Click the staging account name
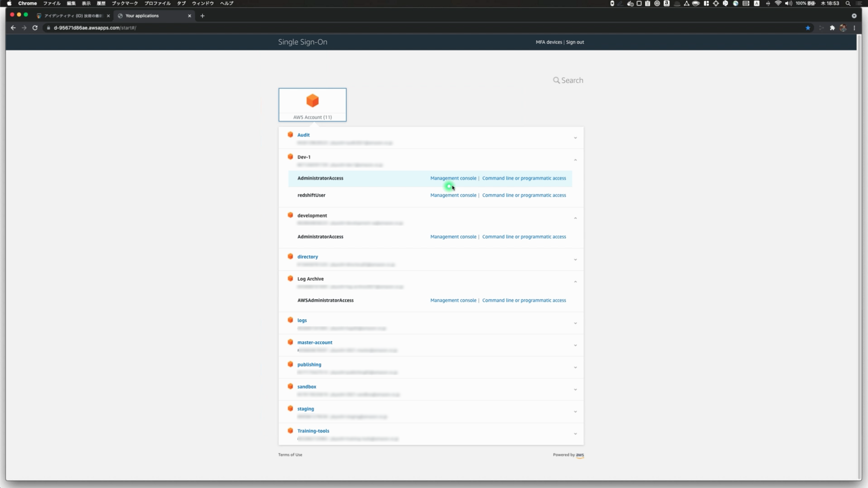Image resolution: width=868 pixels, height=488 pixels. 305,409
